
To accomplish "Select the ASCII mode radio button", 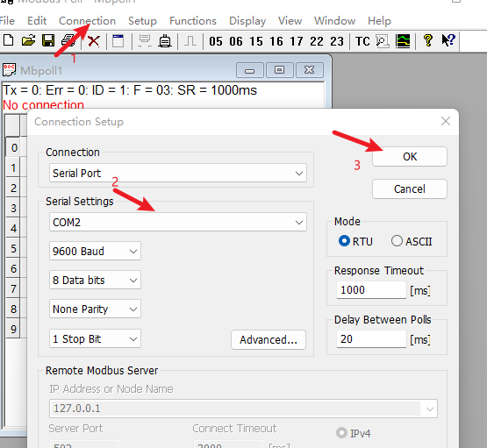I will 397,241.
